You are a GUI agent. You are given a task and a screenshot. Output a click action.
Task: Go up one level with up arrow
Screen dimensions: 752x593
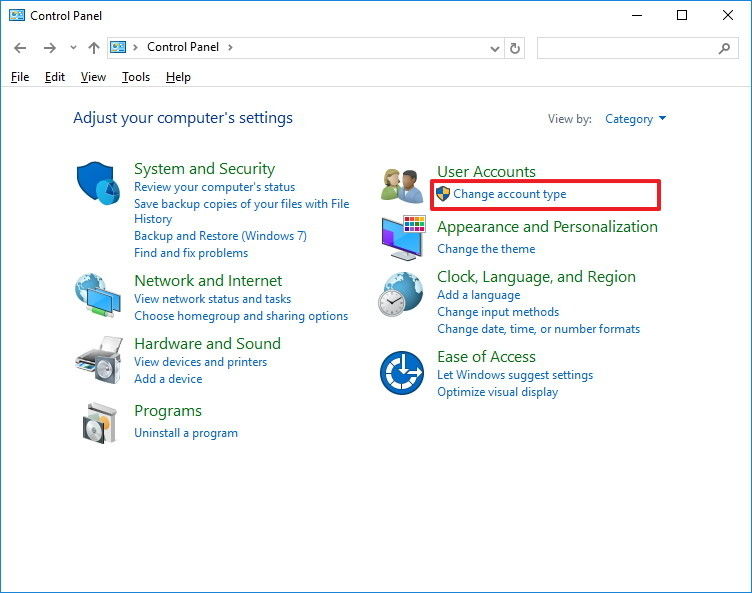tap(94, 47)
